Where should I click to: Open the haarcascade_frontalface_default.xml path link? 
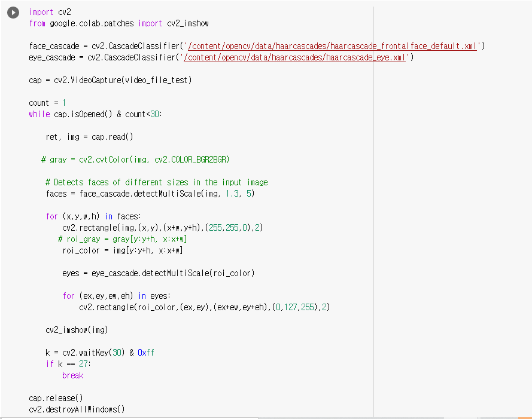[332, 46]
